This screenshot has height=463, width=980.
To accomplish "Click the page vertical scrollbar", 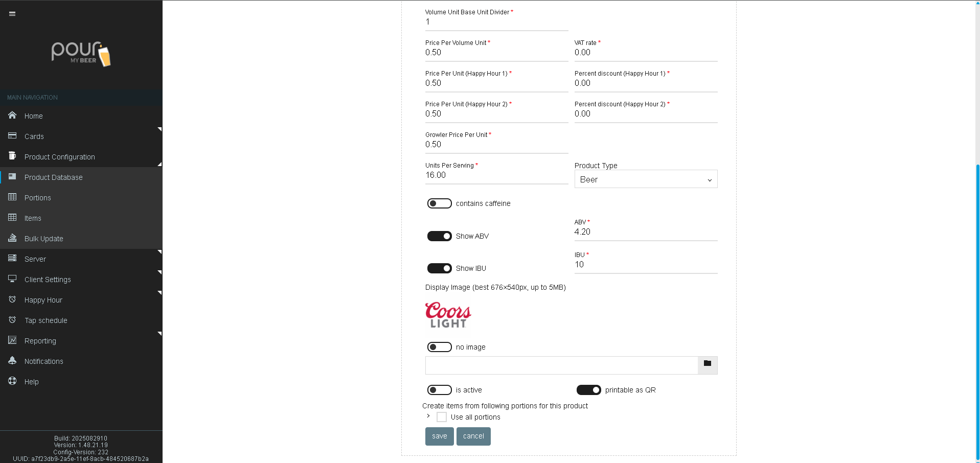I will 977,307.
